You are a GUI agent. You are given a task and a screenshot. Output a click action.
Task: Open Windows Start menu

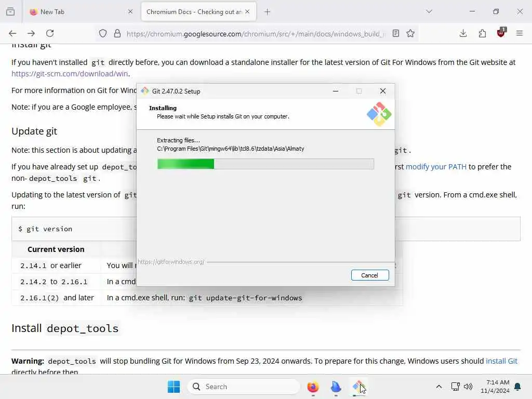pos(174,387)
